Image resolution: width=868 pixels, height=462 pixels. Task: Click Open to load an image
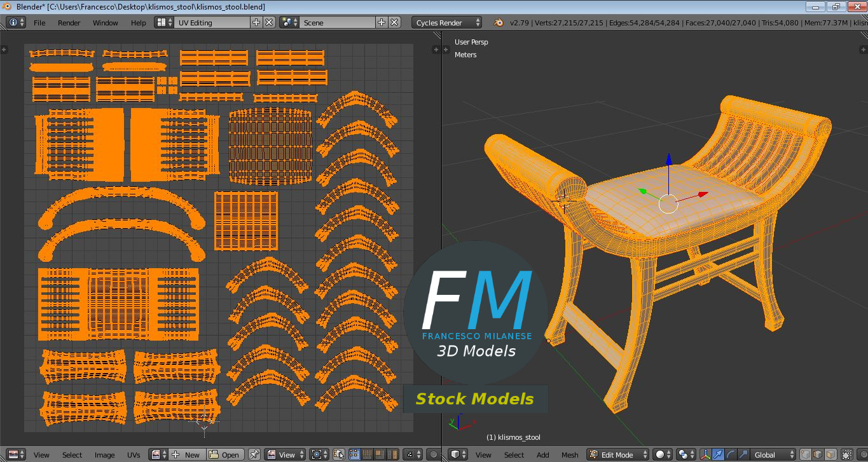[225, 454]
